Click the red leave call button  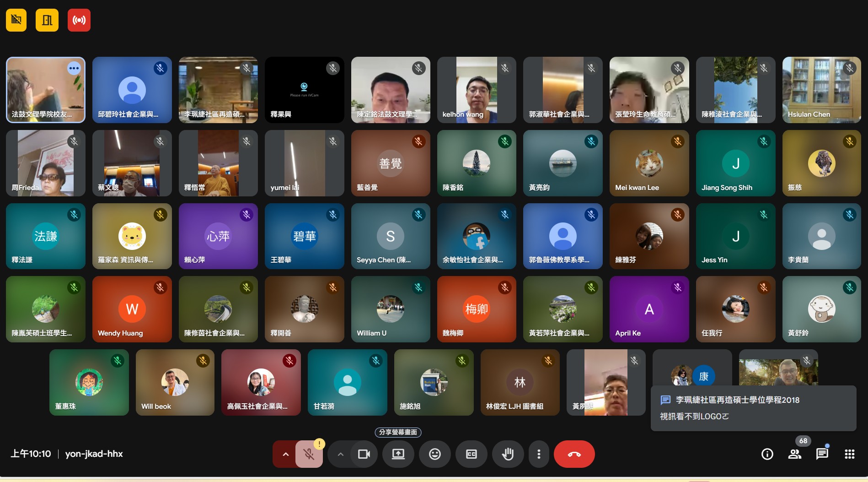pyautogui.click(x=574, y=454)
